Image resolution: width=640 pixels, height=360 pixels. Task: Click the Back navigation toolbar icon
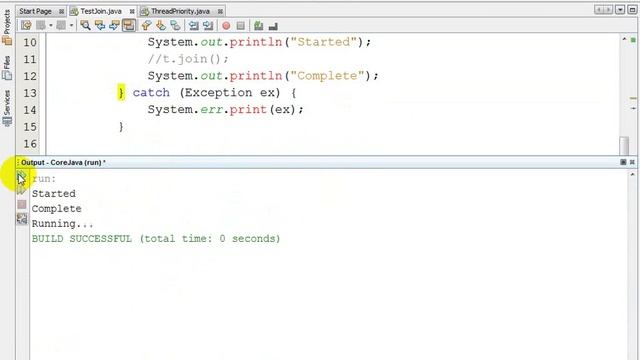coord(41,26)
